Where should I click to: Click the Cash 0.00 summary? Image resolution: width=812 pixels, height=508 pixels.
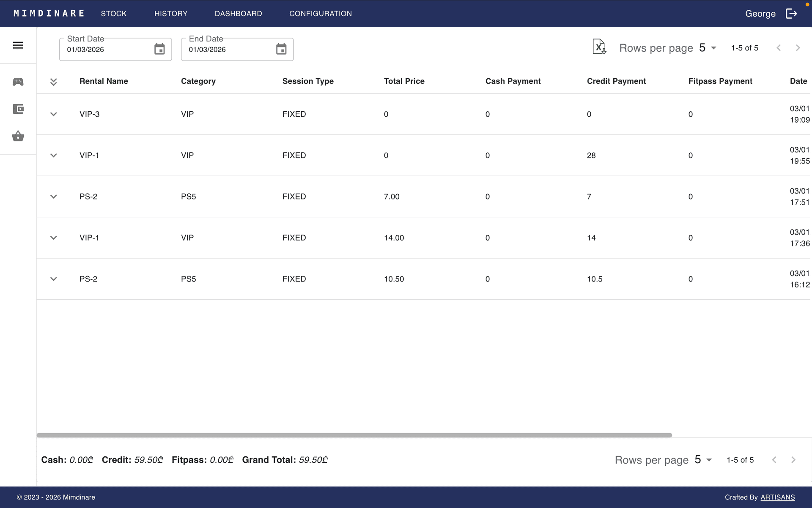(67, 460)
